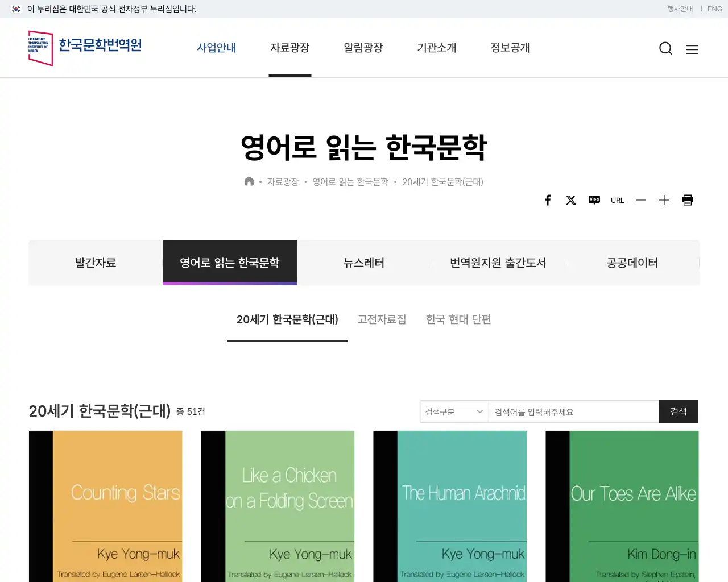Open breadcrumb link 영어로 읽는 한국문학
The width and height of the screenshot is (728, 582).
click(x=350, y=182)
